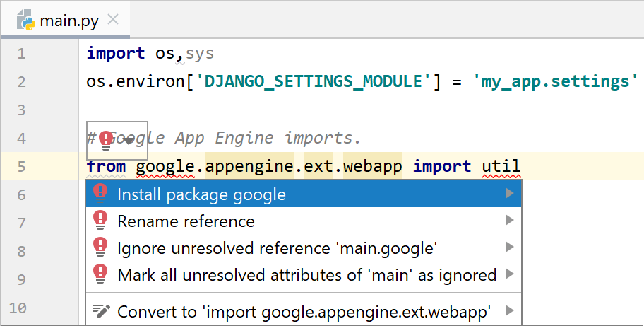644x326 pixels.
Task: Click the red error bulb icon in editor
Action: 106,139
